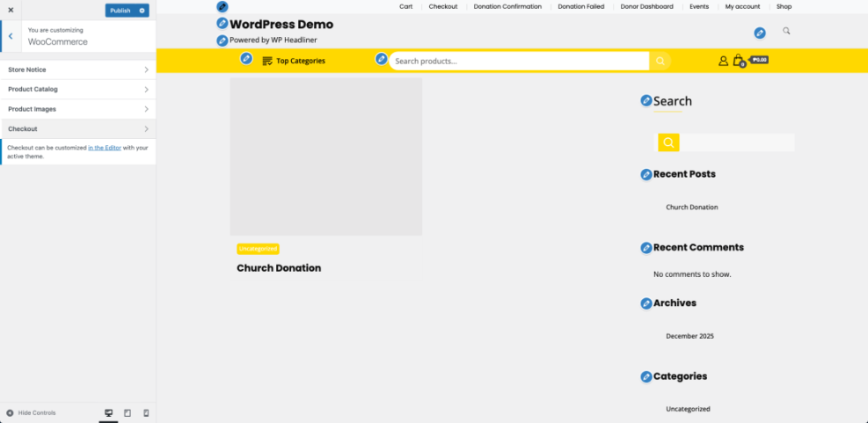Go back using the left chevron arrow
The height and width of the screenshot is (423, 868).
[11, 36]
